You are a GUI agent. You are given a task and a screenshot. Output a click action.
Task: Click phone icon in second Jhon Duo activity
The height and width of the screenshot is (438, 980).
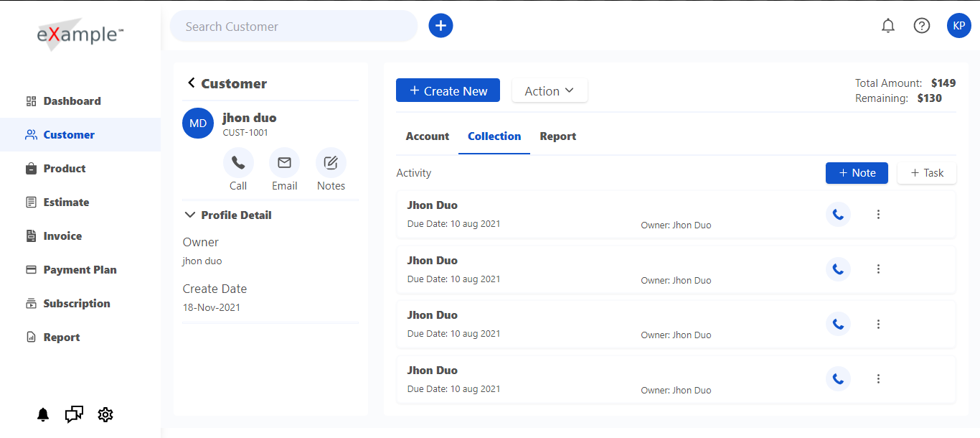(x=838, y=269)
